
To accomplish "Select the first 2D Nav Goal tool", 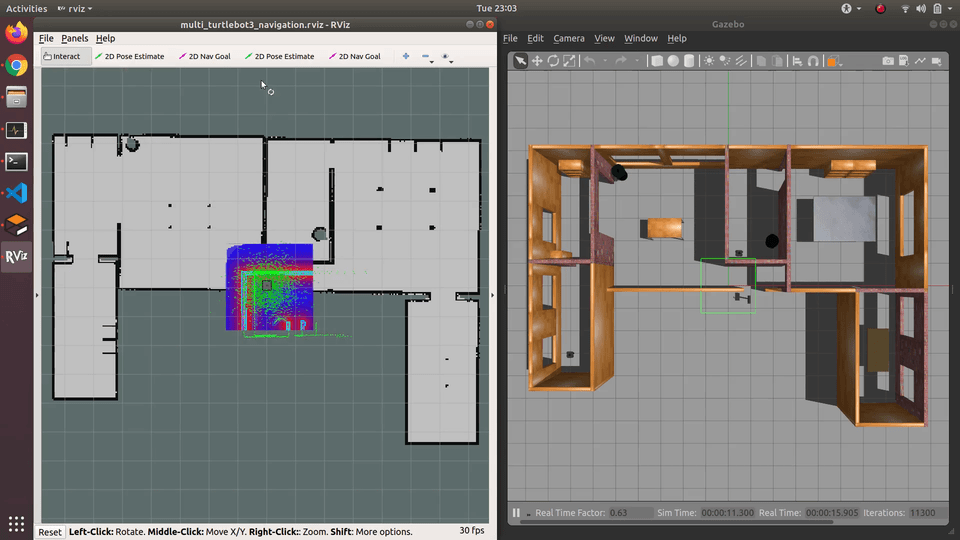I will coord(205,56).
